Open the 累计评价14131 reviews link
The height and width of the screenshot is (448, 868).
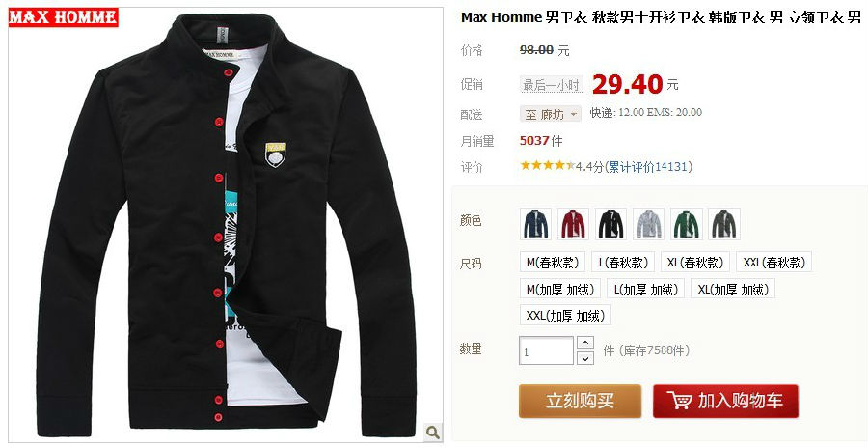[648, 167]
